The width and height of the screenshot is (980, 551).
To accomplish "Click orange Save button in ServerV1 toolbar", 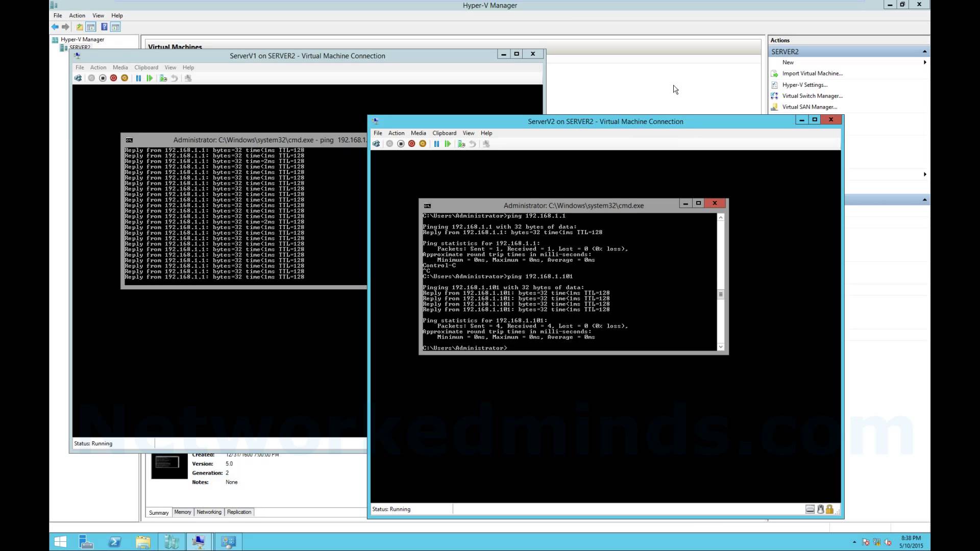I will (x=125, y=78).
